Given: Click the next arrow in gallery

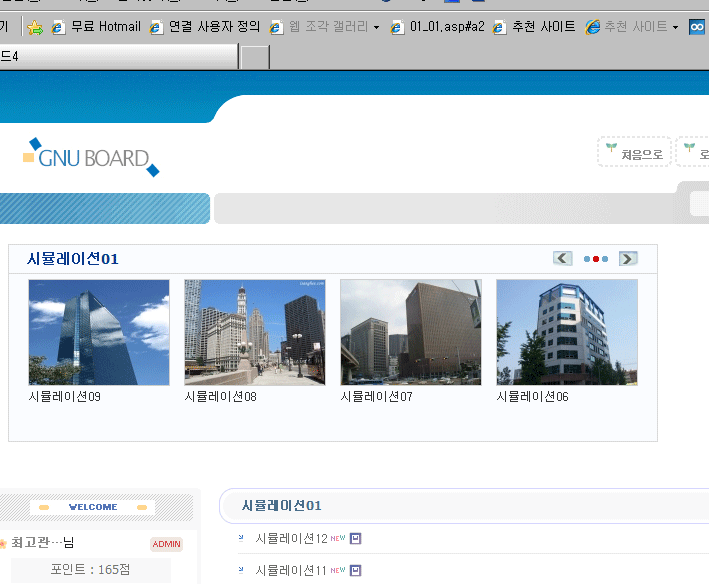Looking at the screenshot, I should pyautogui.click(x=628, y=259).
